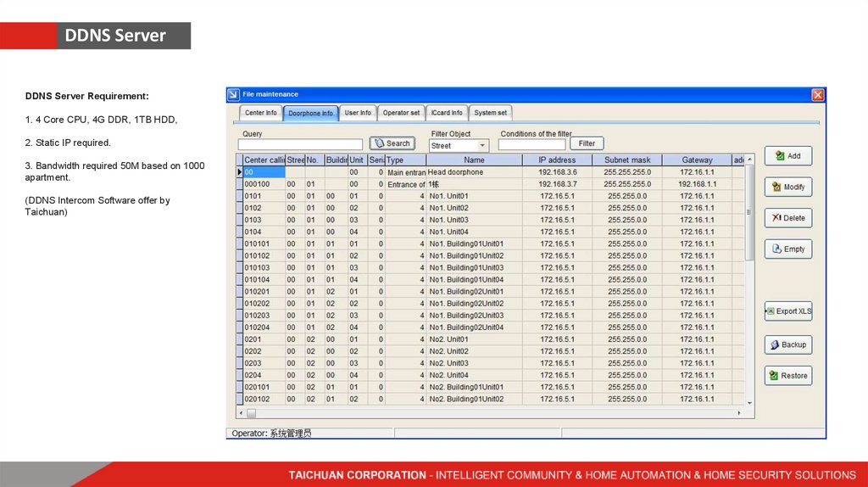Close the File maintenance window
868x487 pixels.
point(817,94)
